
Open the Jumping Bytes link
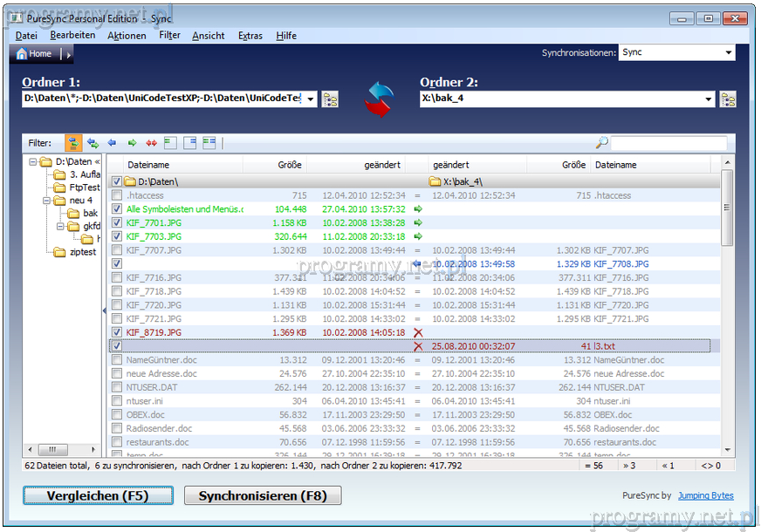coord(705,496)
